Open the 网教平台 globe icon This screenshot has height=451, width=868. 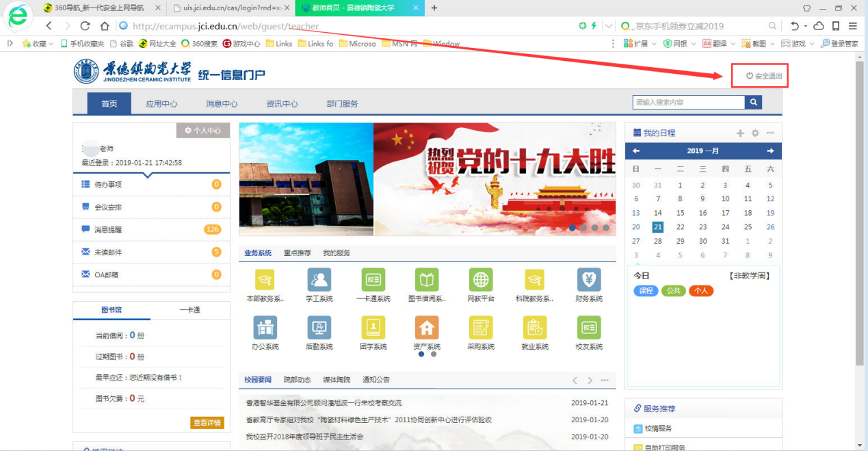tap(481, 279)
